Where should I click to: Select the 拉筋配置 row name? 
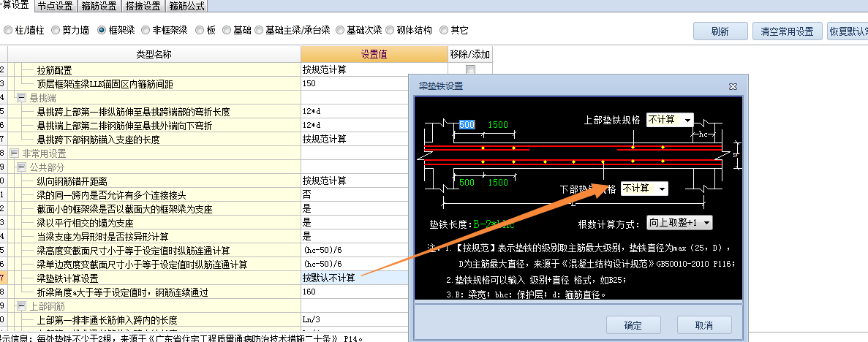[54, 70]
